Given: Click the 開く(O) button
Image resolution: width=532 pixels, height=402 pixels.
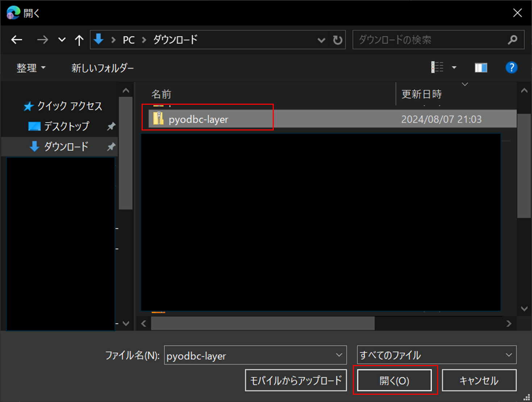Looking at the screenshot, I should (x=394, y=380).
